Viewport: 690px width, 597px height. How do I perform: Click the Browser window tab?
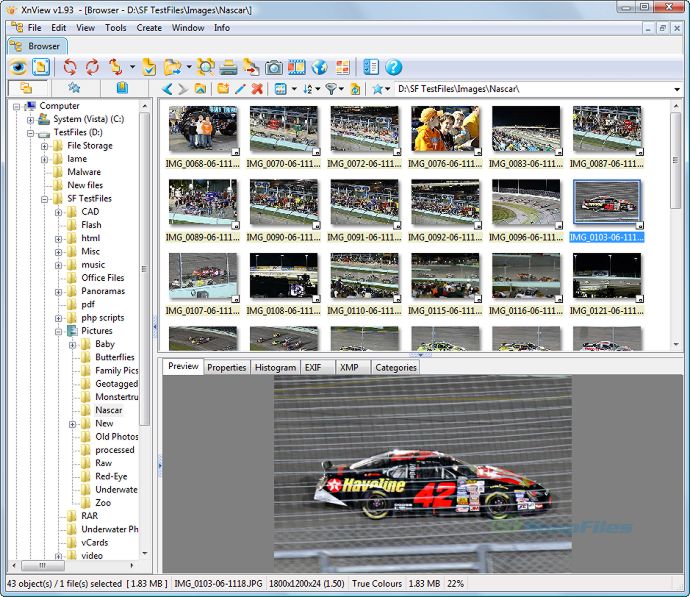[x=38, y=46]
